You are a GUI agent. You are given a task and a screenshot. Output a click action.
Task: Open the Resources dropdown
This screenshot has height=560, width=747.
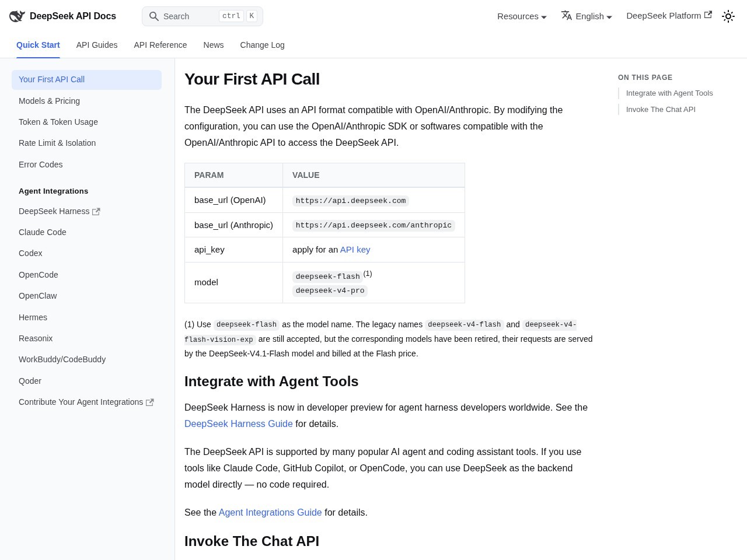[x=522, y=16]
